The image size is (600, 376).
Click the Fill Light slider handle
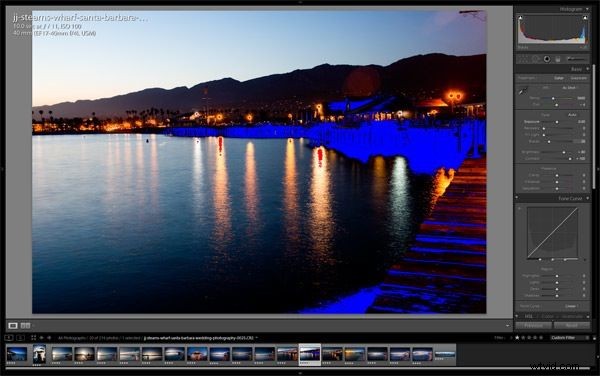544,135
